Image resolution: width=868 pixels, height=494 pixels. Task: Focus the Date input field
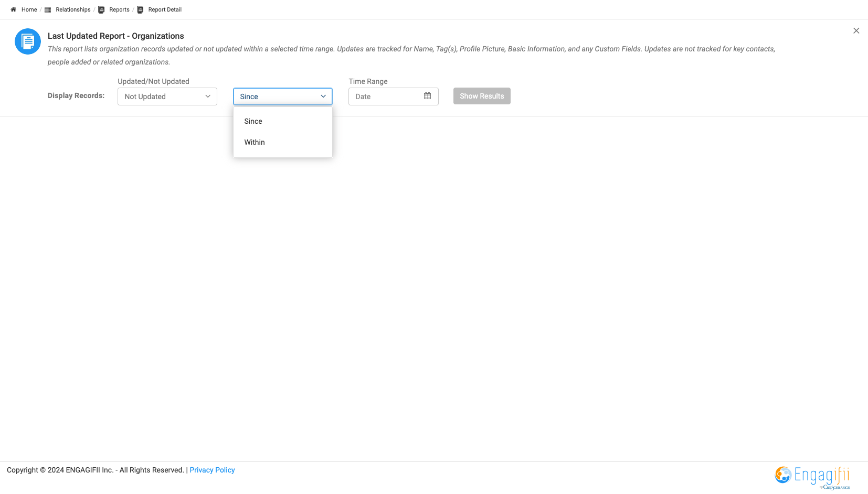(394, 96)
